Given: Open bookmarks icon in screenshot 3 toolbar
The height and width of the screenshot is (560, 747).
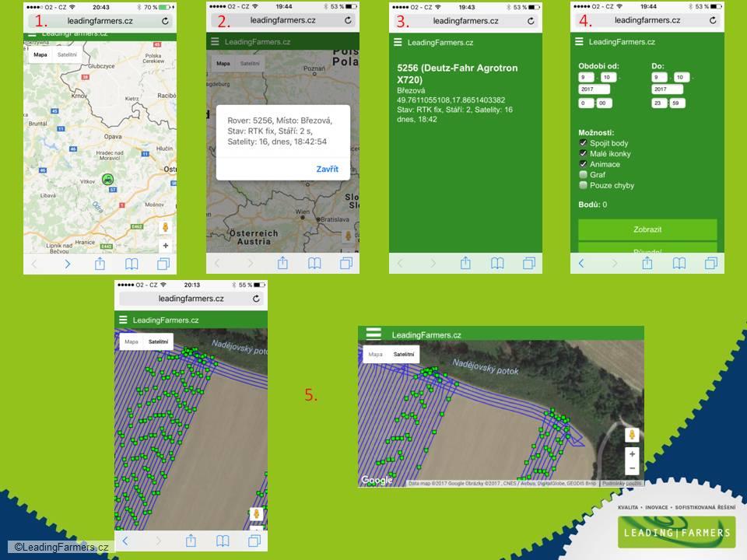Looking at the screenshot, I should tap(497, 264).
